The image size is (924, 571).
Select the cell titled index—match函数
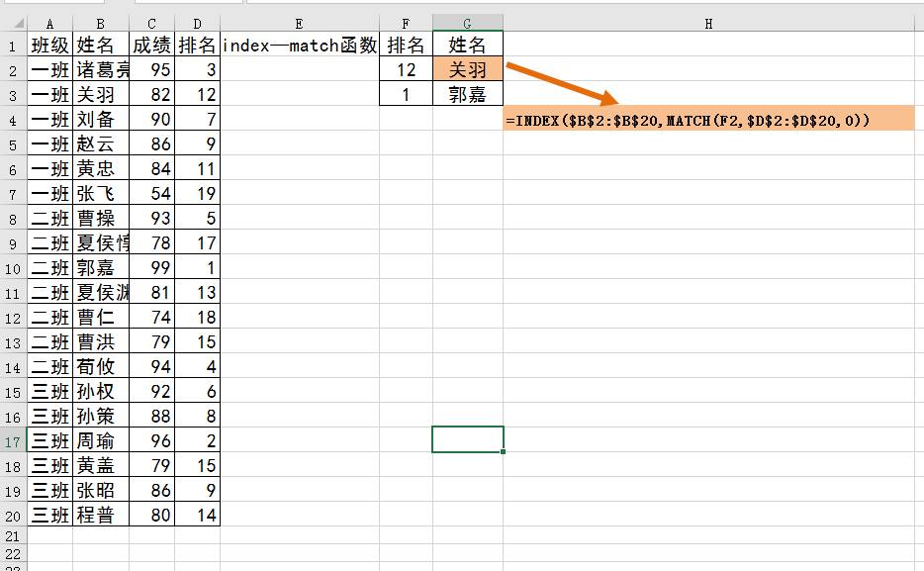298,45
